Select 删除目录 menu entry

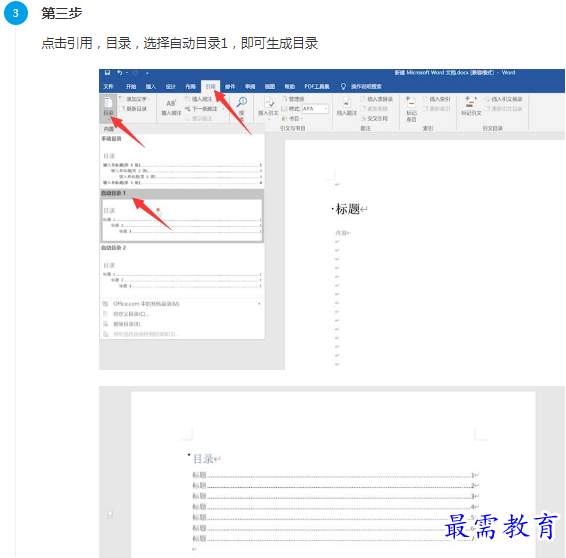182,324
